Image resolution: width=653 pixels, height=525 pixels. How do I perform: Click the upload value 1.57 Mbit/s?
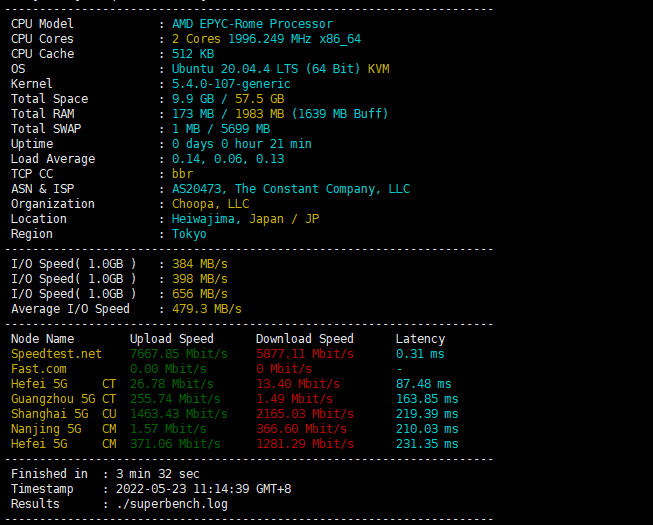168,428
